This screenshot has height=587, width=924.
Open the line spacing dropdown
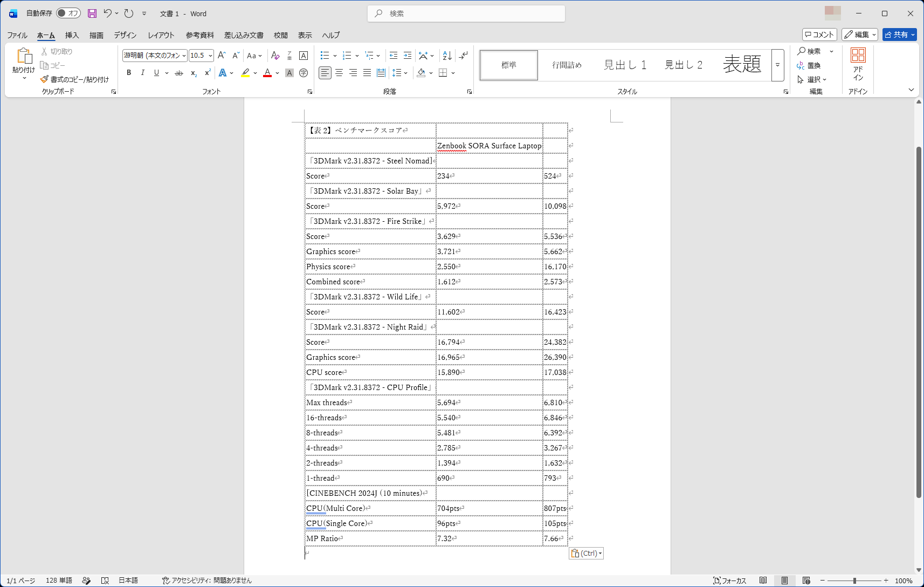399,73
